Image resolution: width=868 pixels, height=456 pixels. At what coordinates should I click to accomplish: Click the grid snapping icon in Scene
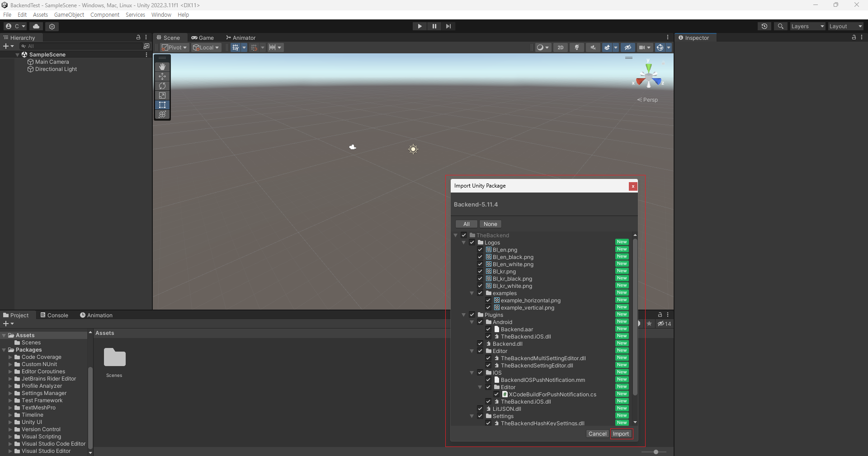235,47
